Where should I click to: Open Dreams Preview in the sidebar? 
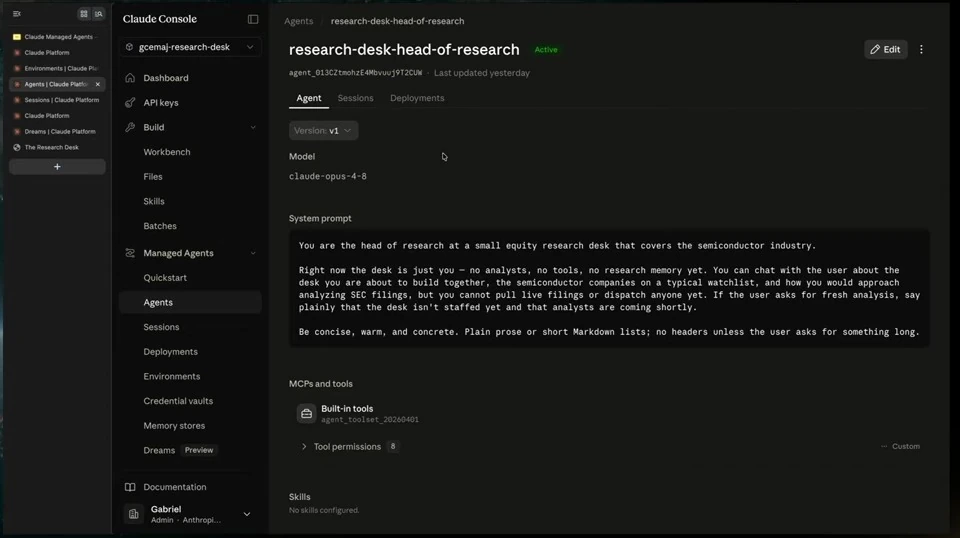[x=190, y=450]
